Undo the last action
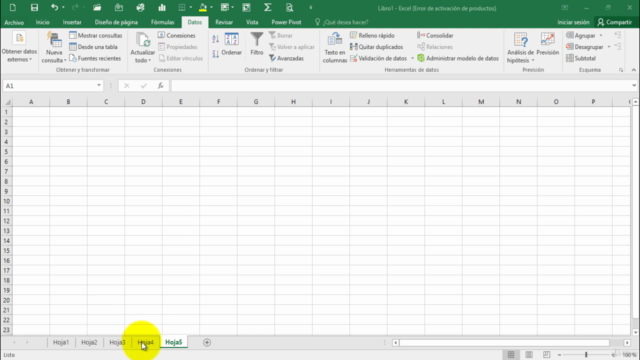Viewport: 640px width, 360px height. [x=54, y=7]
